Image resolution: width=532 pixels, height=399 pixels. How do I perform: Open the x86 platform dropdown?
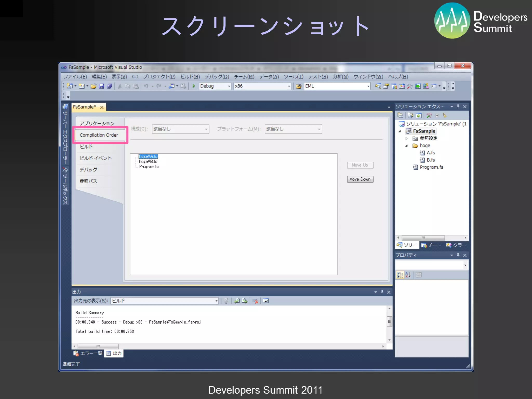[289, 86]
